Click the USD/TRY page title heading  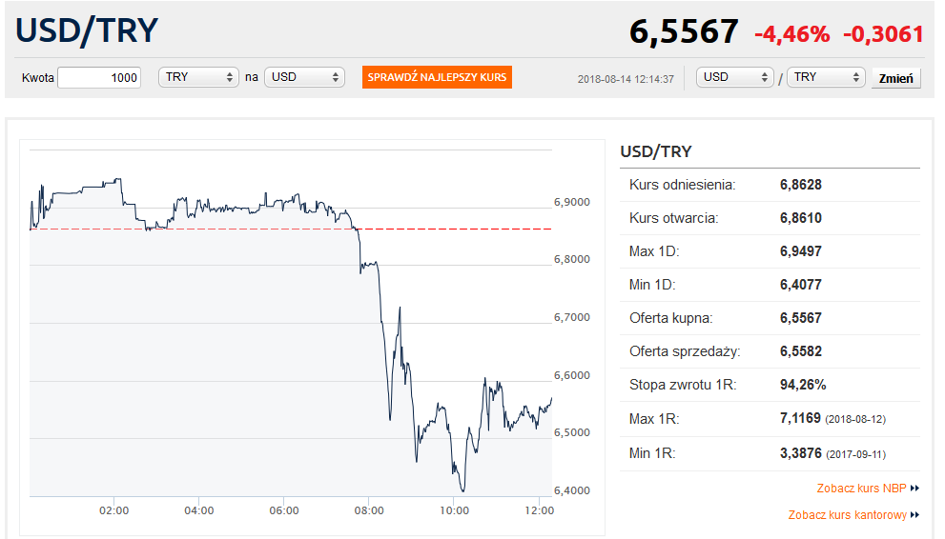(x=87, y=31)
